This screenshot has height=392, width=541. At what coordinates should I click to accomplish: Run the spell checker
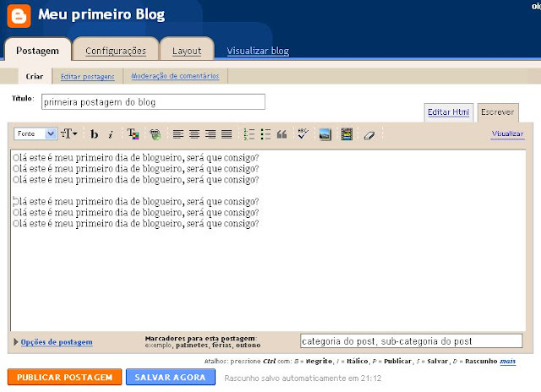tap(303, 133)
